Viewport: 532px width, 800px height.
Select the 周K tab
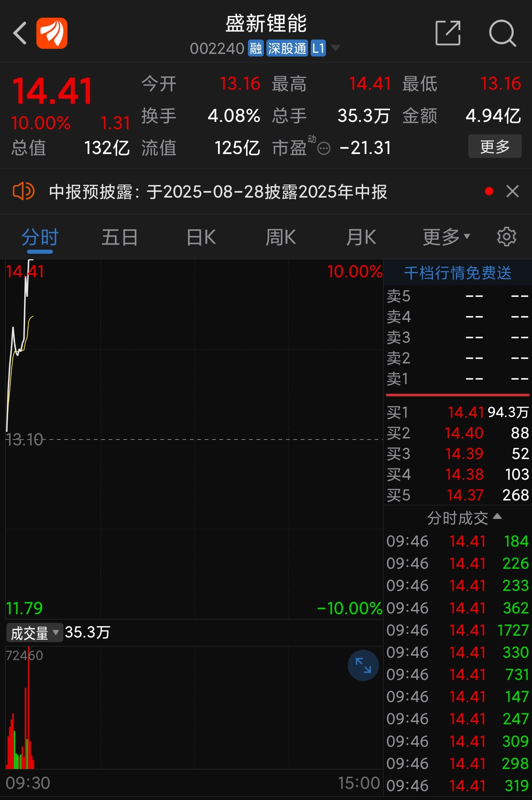pyautogui.click(x=281, y=237)
